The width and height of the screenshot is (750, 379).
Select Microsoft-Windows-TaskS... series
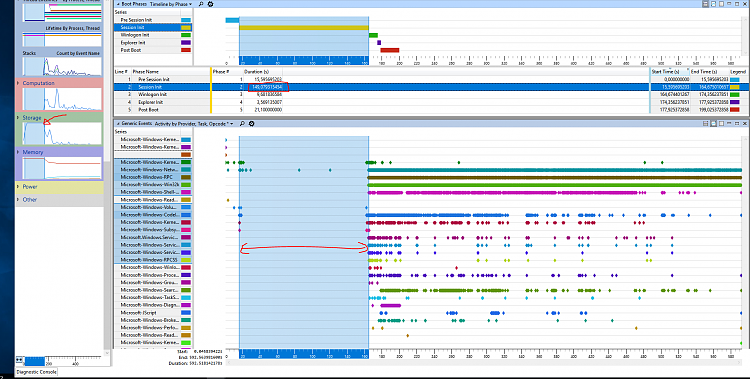150,297
